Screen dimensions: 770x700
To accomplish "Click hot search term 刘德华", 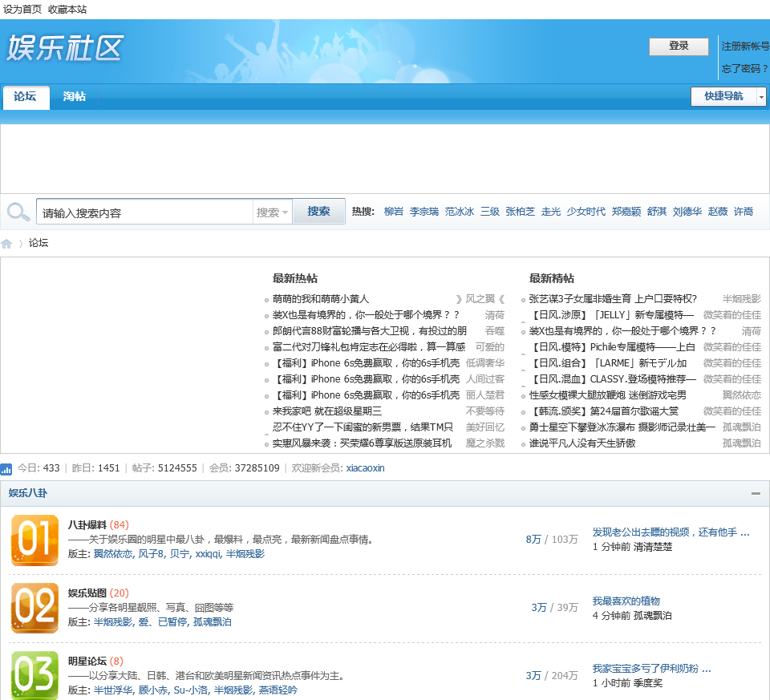I will pos(687,212).
